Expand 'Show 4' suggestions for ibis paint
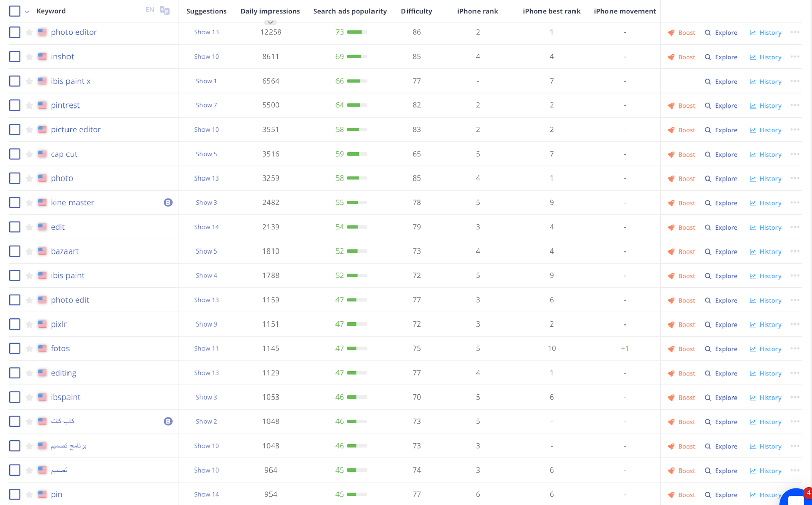 (x=207, y=276)
